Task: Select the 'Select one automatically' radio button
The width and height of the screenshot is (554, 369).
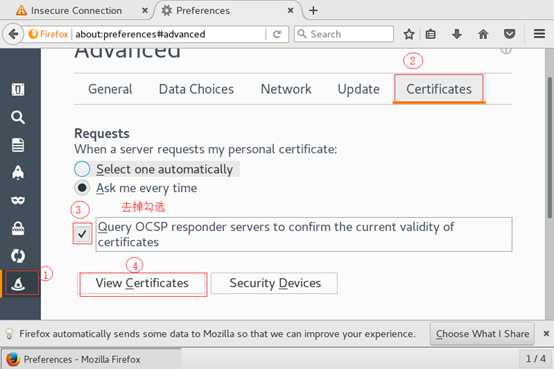Action: [82, 169]
